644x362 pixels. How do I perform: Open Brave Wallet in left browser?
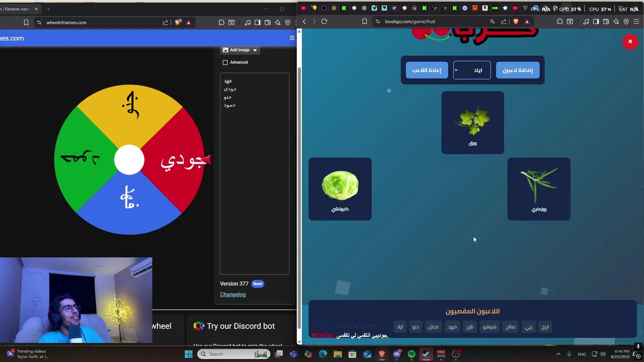tap(268, 22)
